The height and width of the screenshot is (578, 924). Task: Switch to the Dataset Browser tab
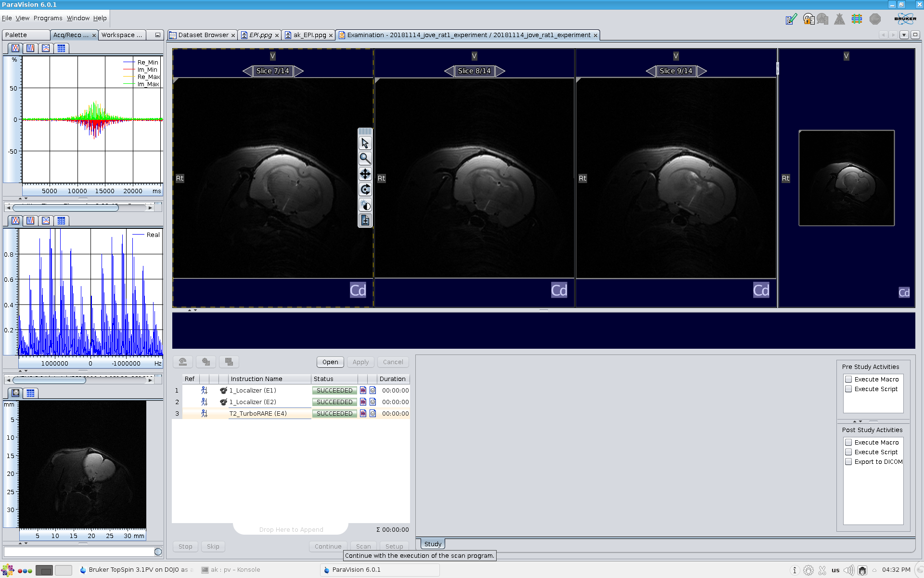(x=203, y=35)
